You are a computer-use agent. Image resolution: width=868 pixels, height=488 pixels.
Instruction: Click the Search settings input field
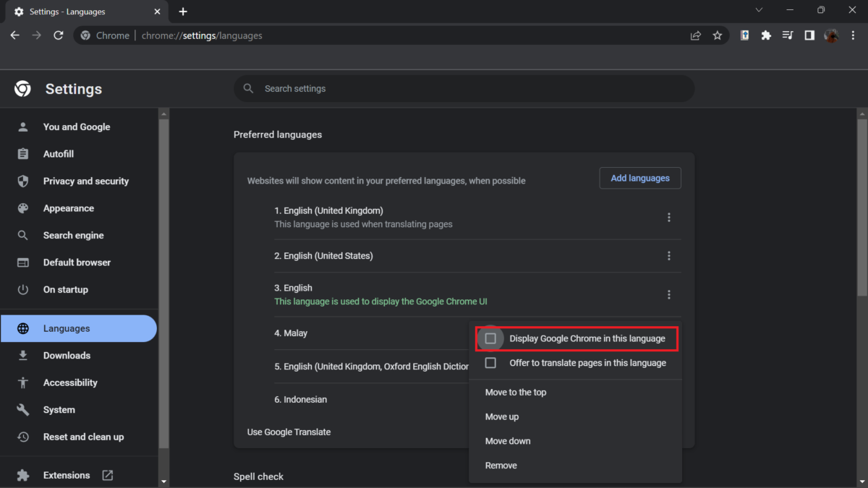463,89
